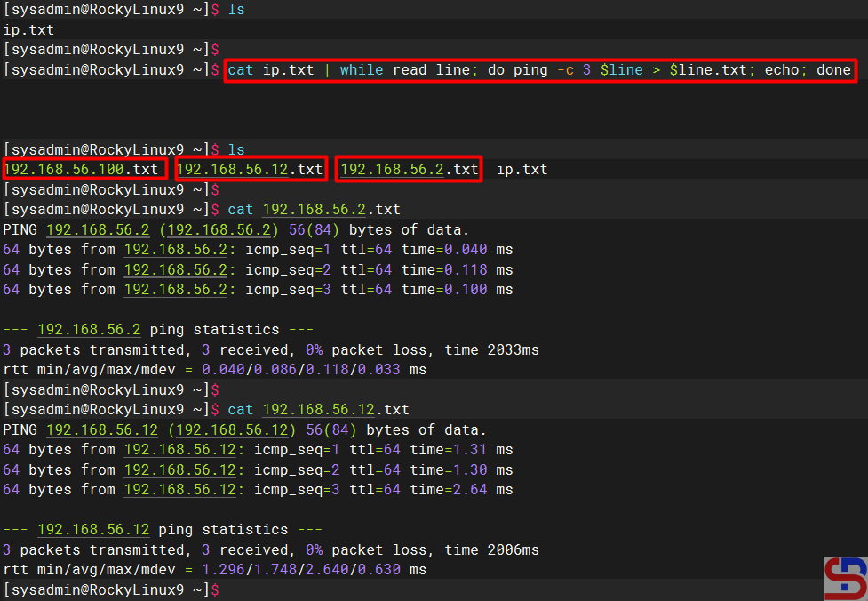Click the '192.168.56.12 ping statistics' heading

(x=158, y=529)
